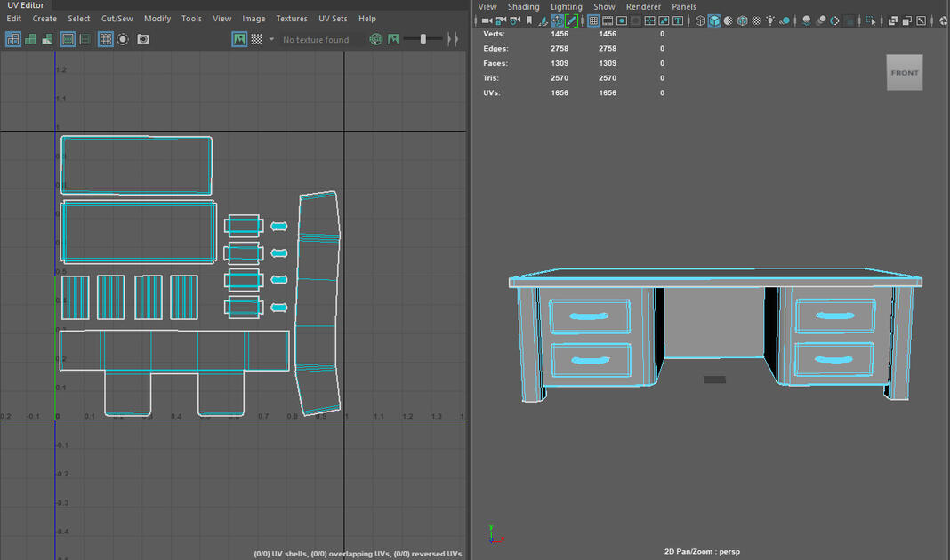Click the FRONT view cube

(904, 73)
